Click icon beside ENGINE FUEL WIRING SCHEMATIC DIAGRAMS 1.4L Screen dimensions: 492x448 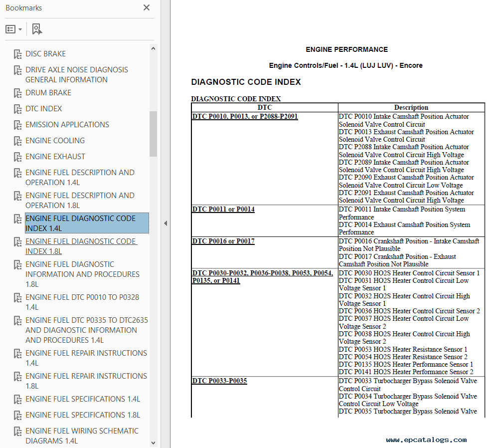(x=17, y=432)
